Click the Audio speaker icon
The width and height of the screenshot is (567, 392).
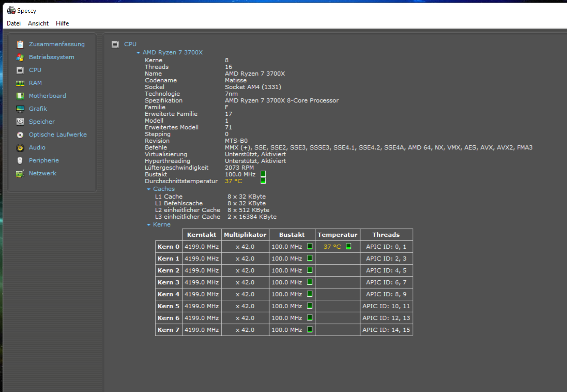tap(20, 148)
